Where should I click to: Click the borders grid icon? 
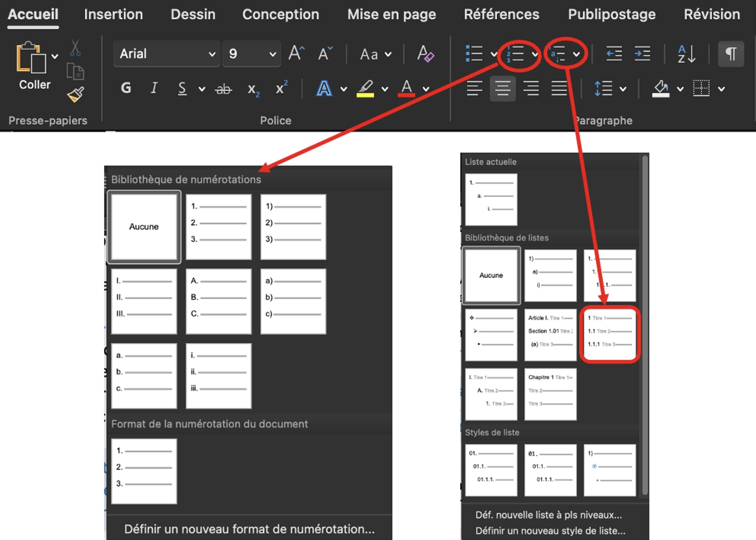coord(701,88)
